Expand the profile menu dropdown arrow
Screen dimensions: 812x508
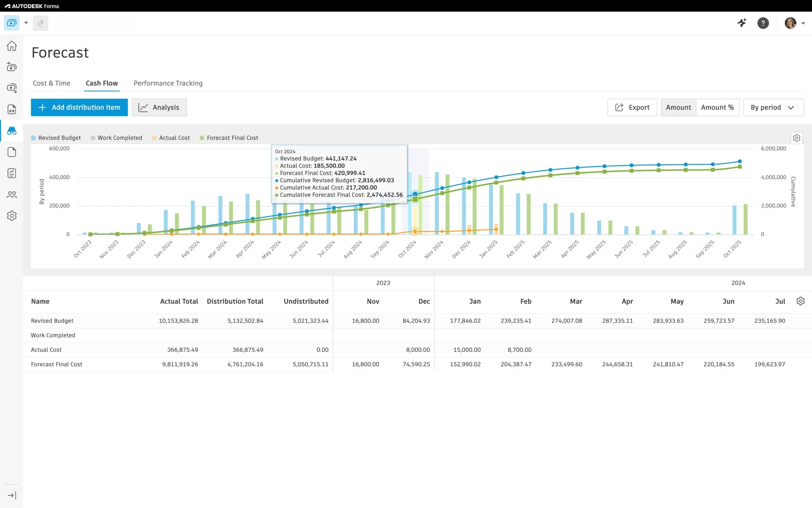coord(803,23)
